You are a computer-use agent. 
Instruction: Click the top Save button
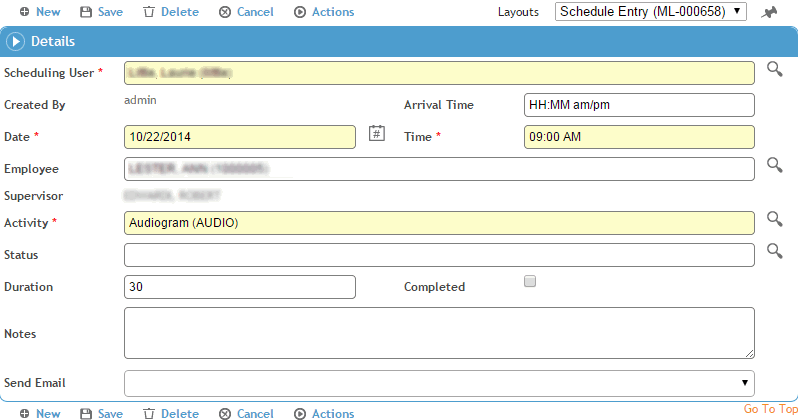pos(101,12)
